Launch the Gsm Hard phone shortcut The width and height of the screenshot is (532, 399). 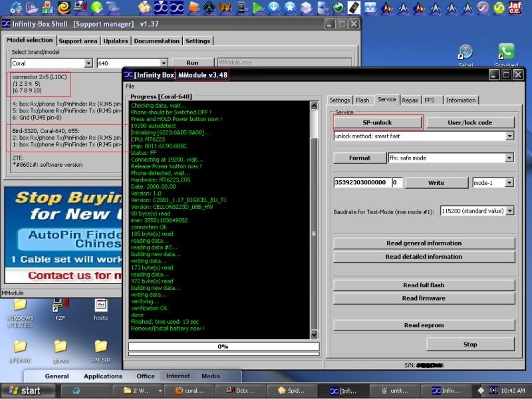tap(506, 55)
